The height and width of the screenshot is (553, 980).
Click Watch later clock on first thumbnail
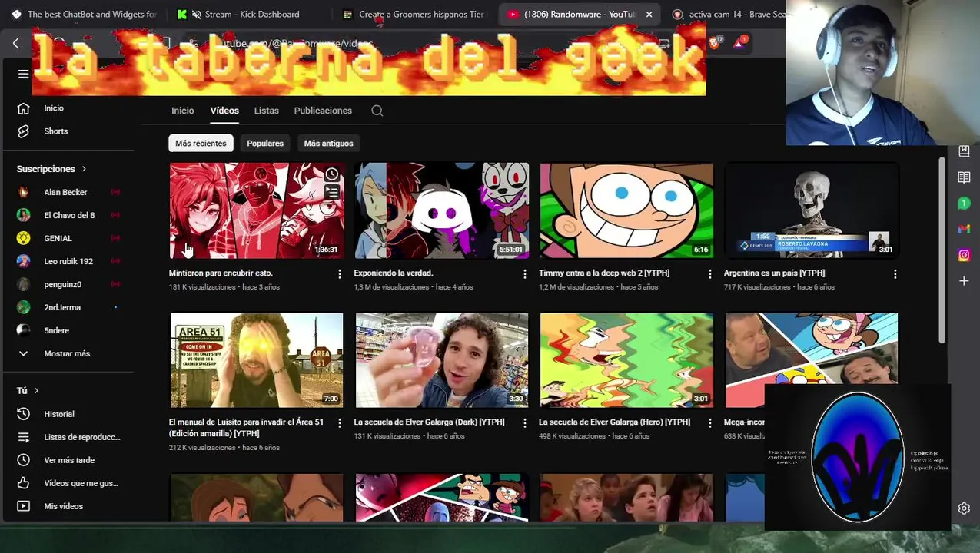[x=331, y=174]
